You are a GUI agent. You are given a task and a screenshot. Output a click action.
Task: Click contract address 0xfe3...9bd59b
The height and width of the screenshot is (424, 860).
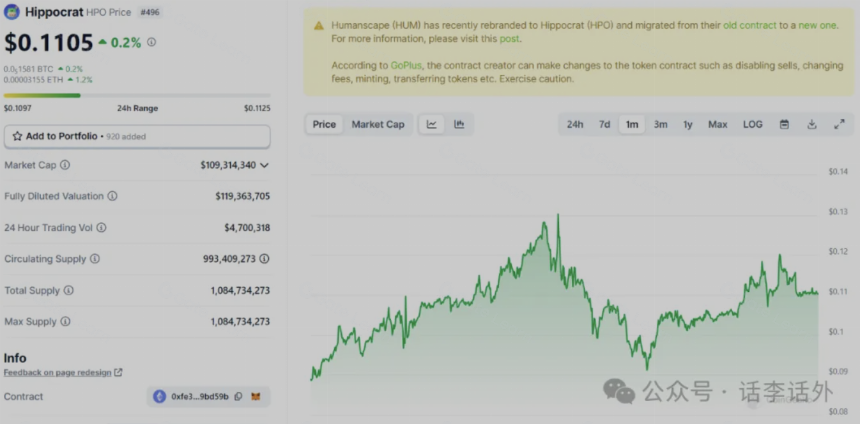[200, 397]
